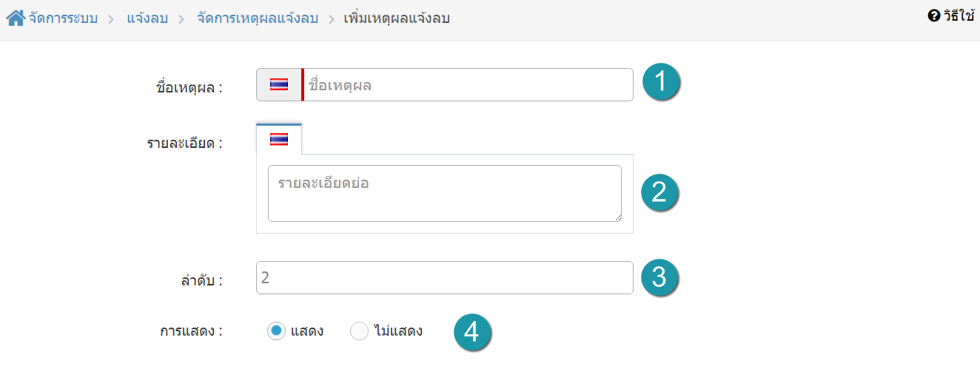Click the รายละเอียดย่อ textarea
Screen dimensions: 980x369
(x=445, y=193)
